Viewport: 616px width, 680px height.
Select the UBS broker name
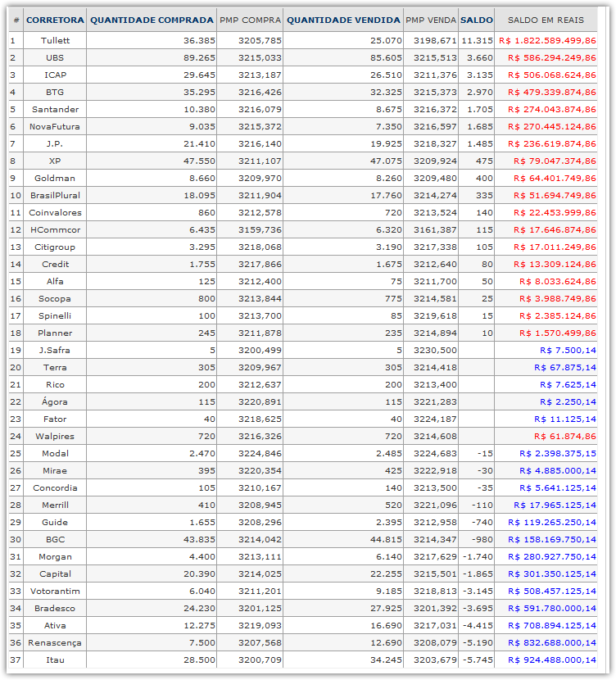pyautogui.click(x=55, y=57)
